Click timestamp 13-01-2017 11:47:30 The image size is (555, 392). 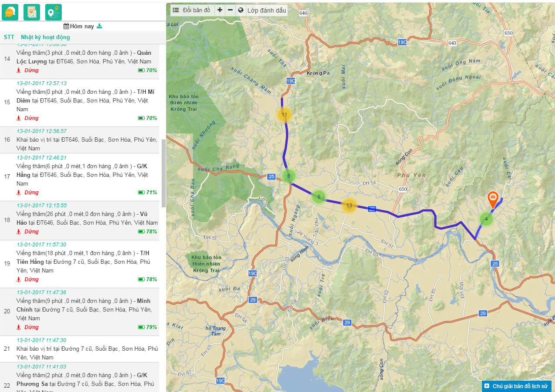42,340
